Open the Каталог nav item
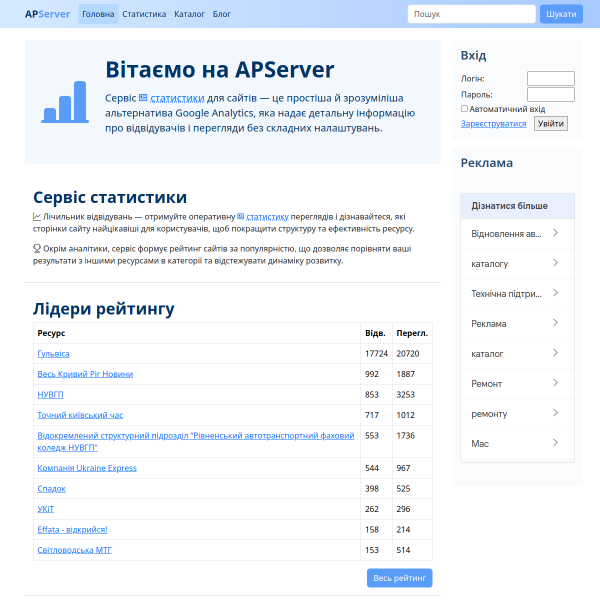The width and height of the screenshot is (600, 600). pyautogui.click(x=189, y=14)
